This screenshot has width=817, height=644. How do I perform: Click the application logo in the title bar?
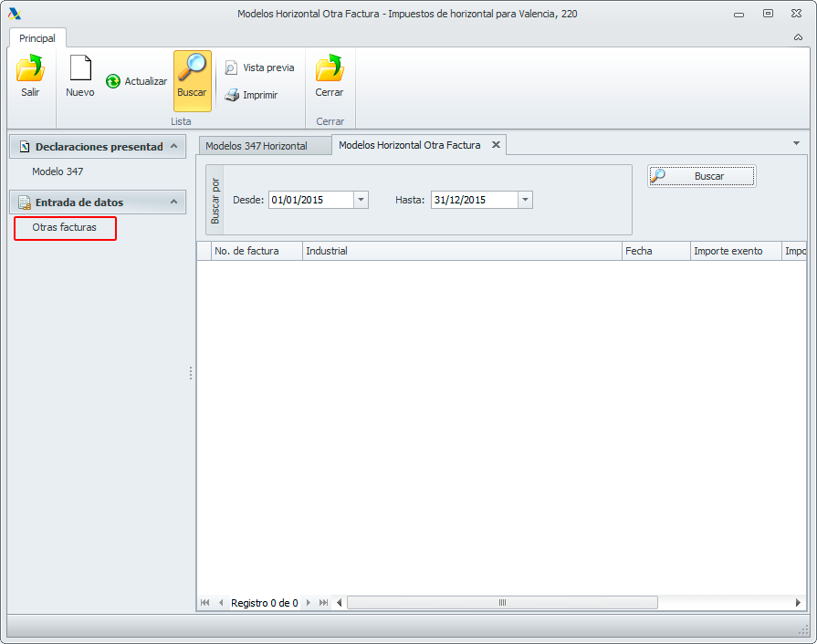click(x=15, y=14)
